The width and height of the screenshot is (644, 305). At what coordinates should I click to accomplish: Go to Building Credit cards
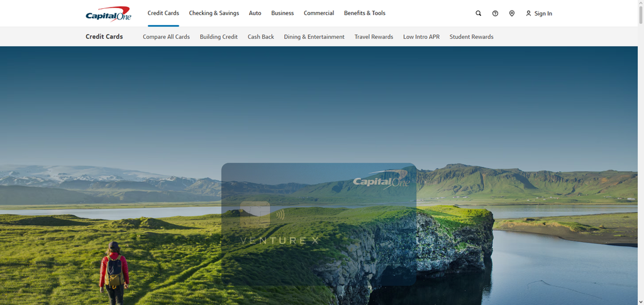[219, 37]
